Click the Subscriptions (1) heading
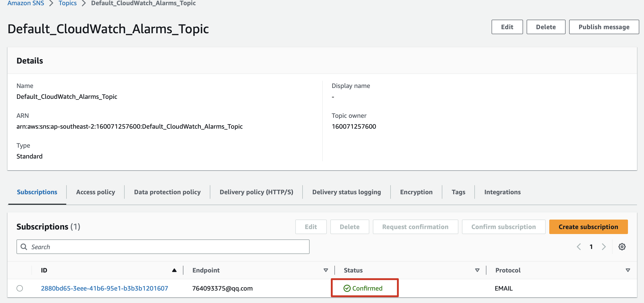The width and height of the screenshot is (644, 303). (48, 227)
